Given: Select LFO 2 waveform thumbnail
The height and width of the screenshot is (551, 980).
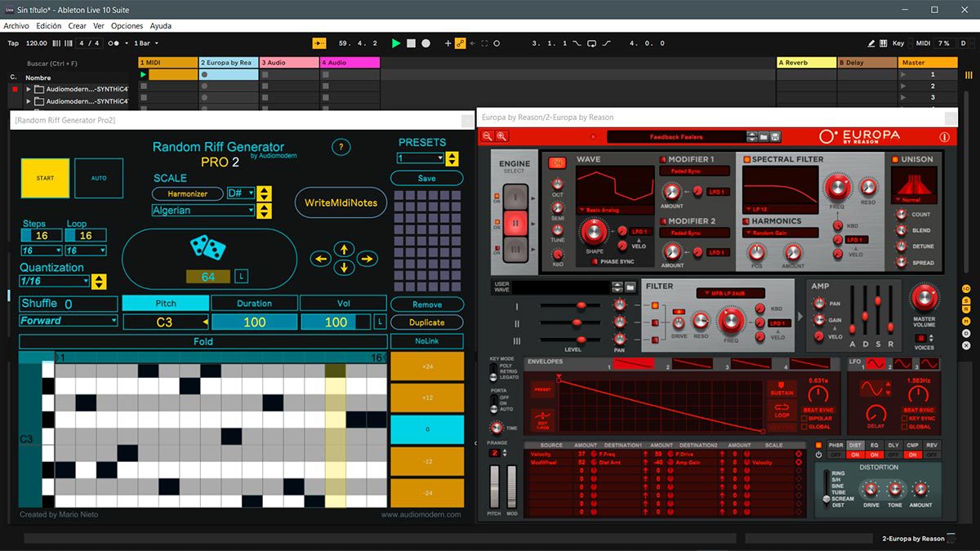Looking at the screenshot, I should click(x=902, y=363).
